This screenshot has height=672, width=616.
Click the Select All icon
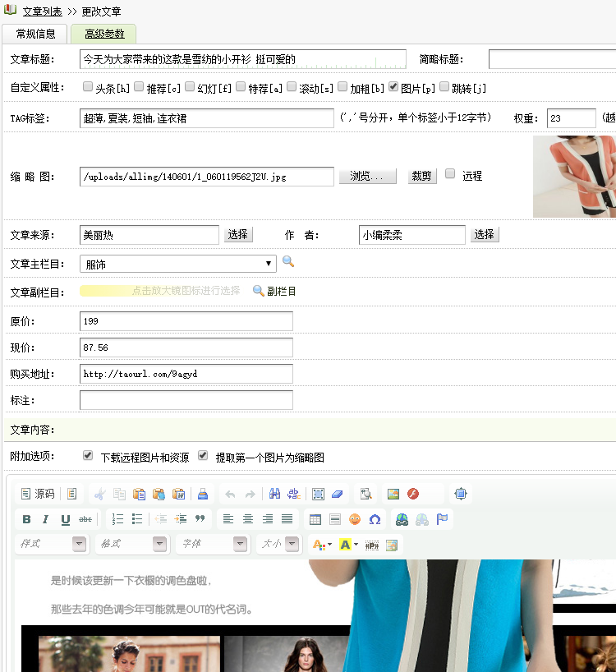point(319,495)
